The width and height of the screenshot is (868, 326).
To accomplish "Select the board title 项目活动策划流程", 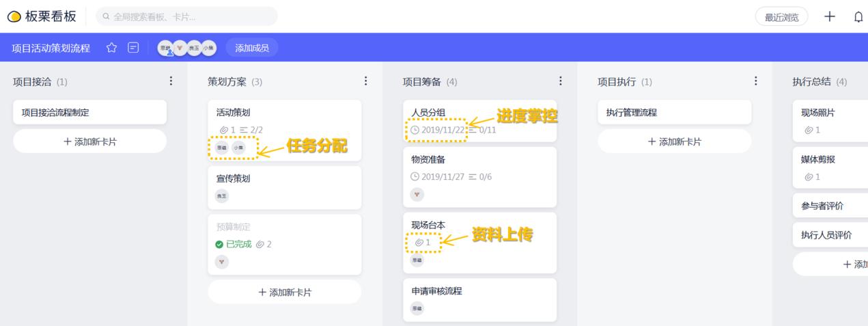I will pyautogui.click(x=51, y=48).
